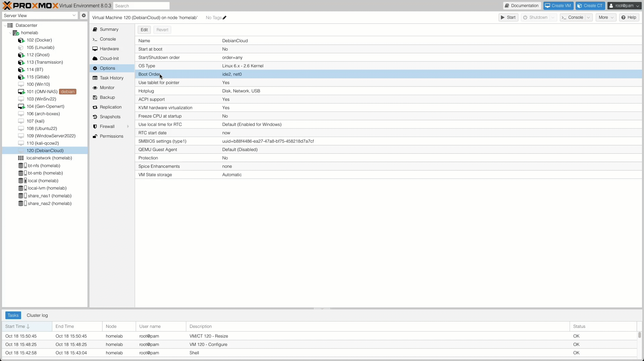Click the Firewall shield icon
The height and width of the screenshot is (361, 644).
click(x=95, y=127)
